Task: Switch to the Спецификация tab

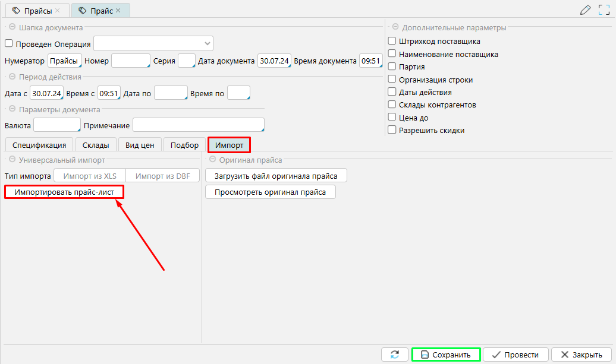Action: point(39,145)
